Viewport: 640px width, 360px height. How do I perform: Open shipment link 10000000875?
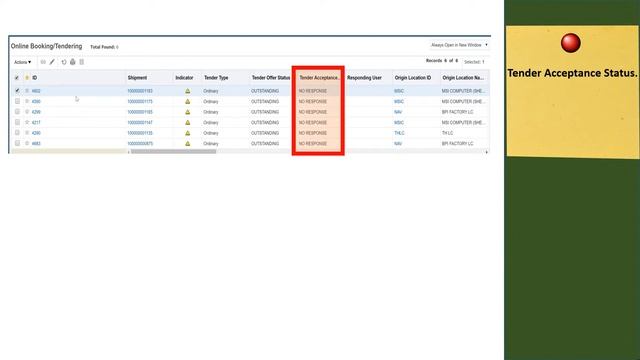pos(140,144)
